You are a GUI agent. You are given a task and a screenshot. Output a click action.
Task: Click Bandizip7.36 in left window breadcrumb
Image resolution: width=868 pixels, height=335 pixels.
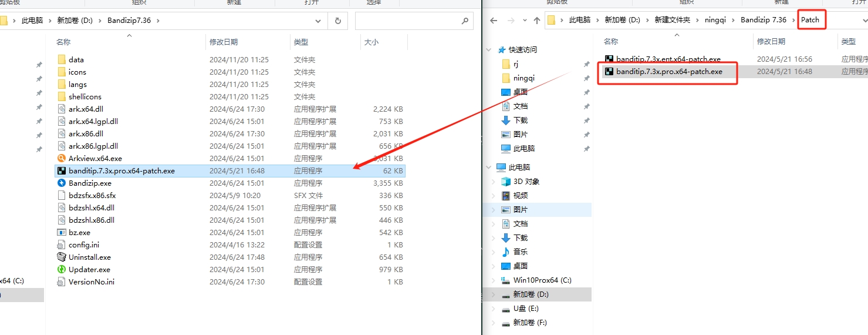pos(129,21)
